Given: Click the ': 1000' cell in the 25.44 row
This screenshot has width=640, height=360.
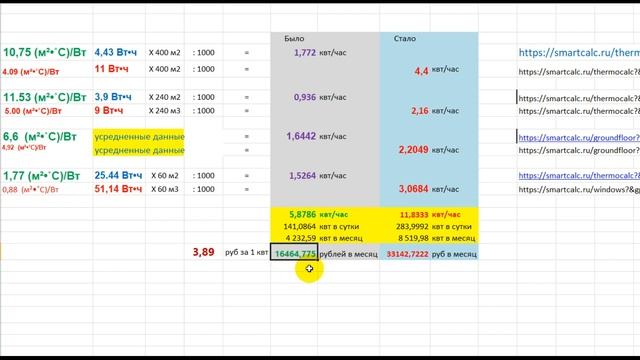Looking at the screenshot, I should [x=204, y=176].
